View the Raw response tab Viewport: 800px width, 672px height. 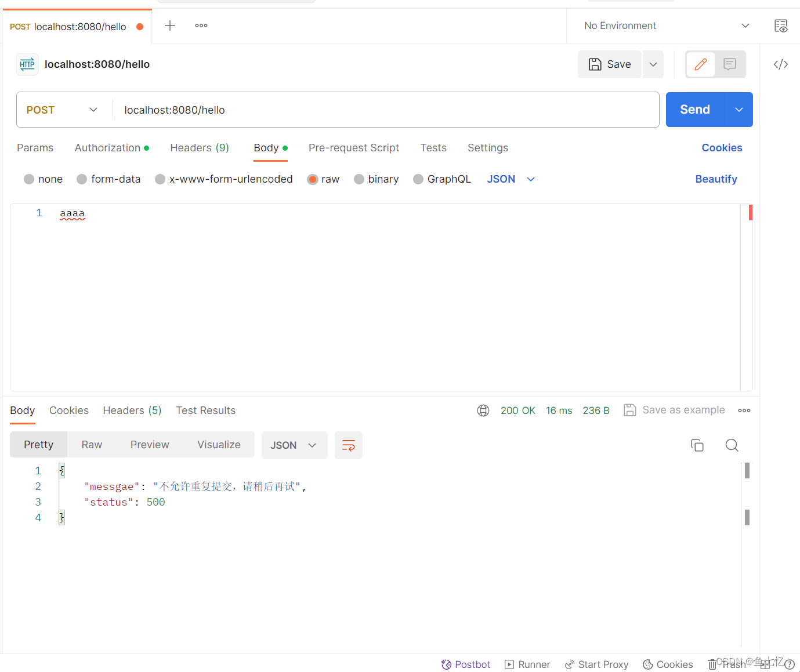coord(91,444)
